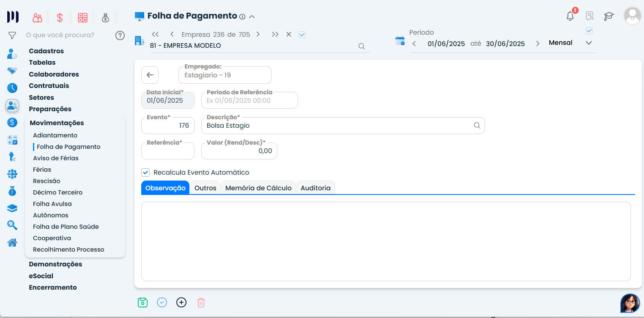Open Décimo Terceiro in the sidebar
Screen dimensions: 644x318
click(x=58, y=192)
